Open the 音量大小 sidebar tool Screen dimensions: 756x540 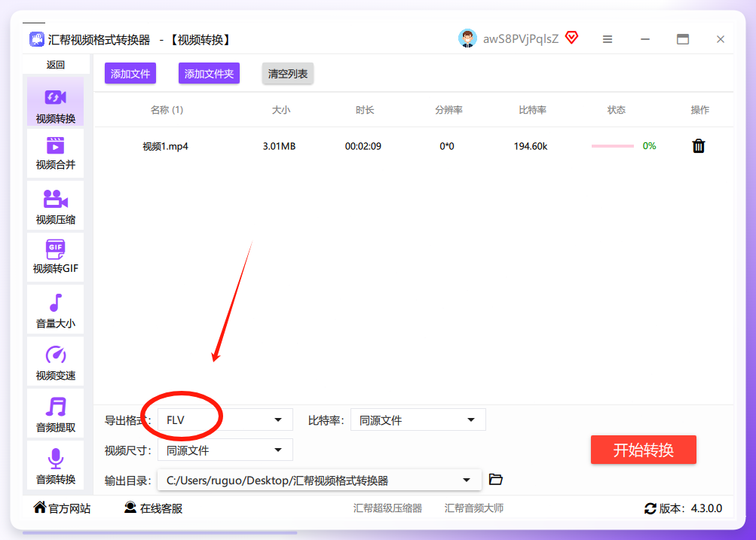click(x=56, y=310)
